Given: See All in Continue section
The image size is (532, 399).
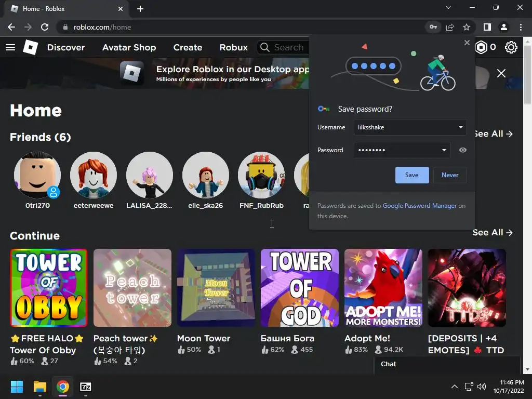Looking at the screenshot, I should pos(493,232).
